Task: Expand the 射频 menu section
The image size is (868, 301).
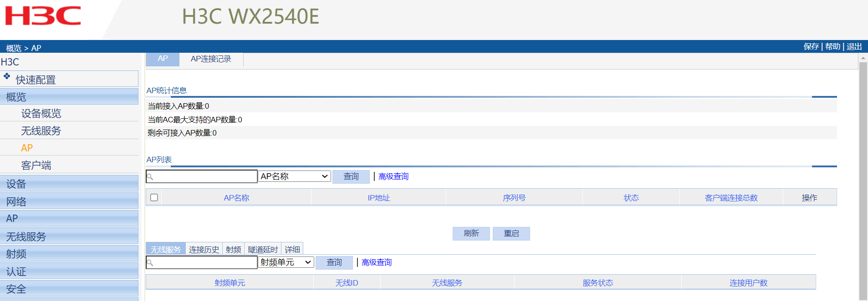Action: (69, 254)
